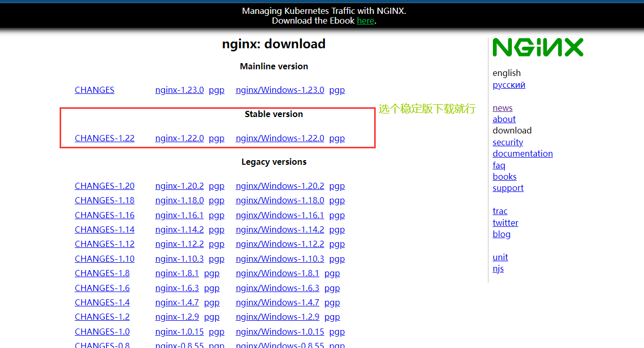Open pgp signature for nginx-1.16.1 source
644x348 pixels.
(216, 216)
